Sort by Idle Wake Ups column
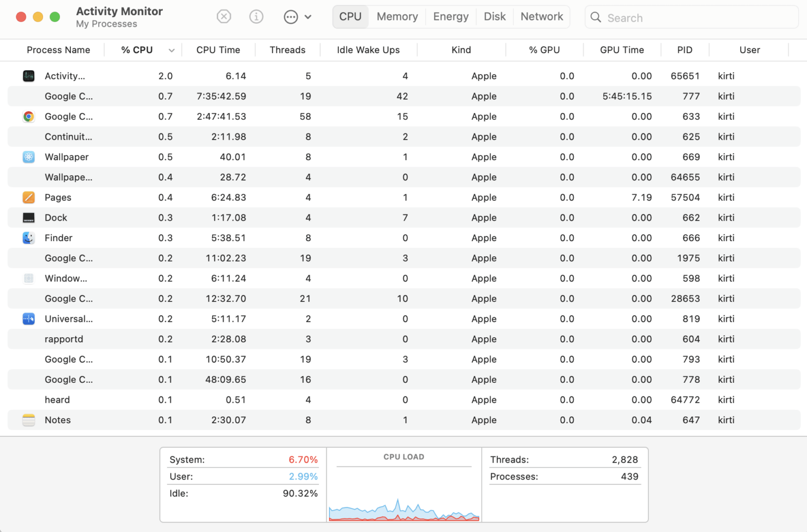This screenshot has height=532, width=807. click(368, 50)
